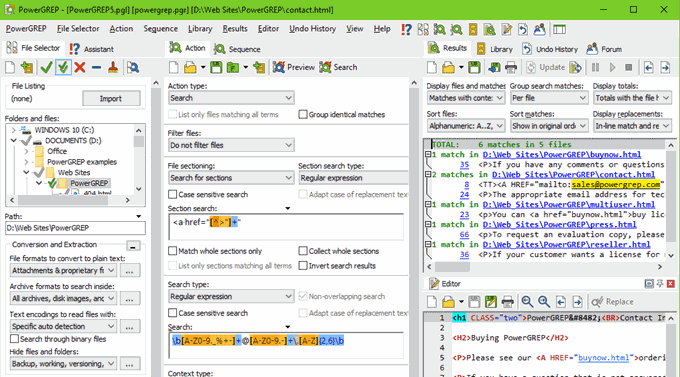
Task: Go to line 66 match link
Action: click(x=464, y=234)
